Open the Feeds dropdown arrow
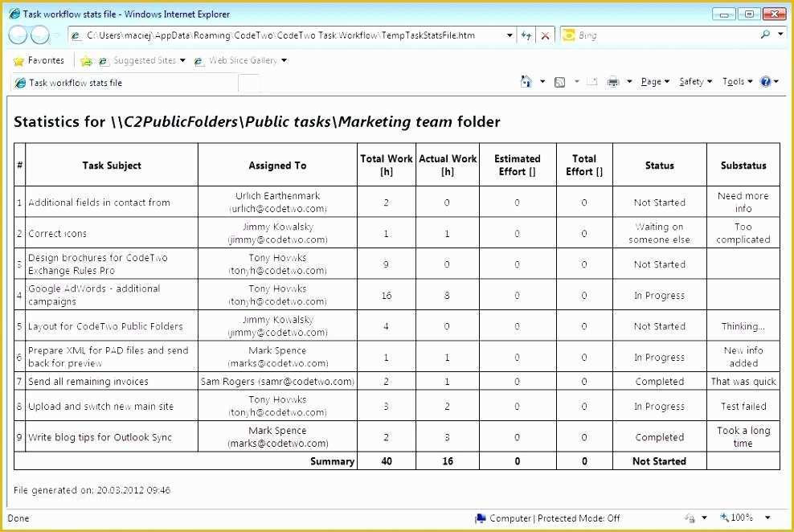 coord(576,81)
